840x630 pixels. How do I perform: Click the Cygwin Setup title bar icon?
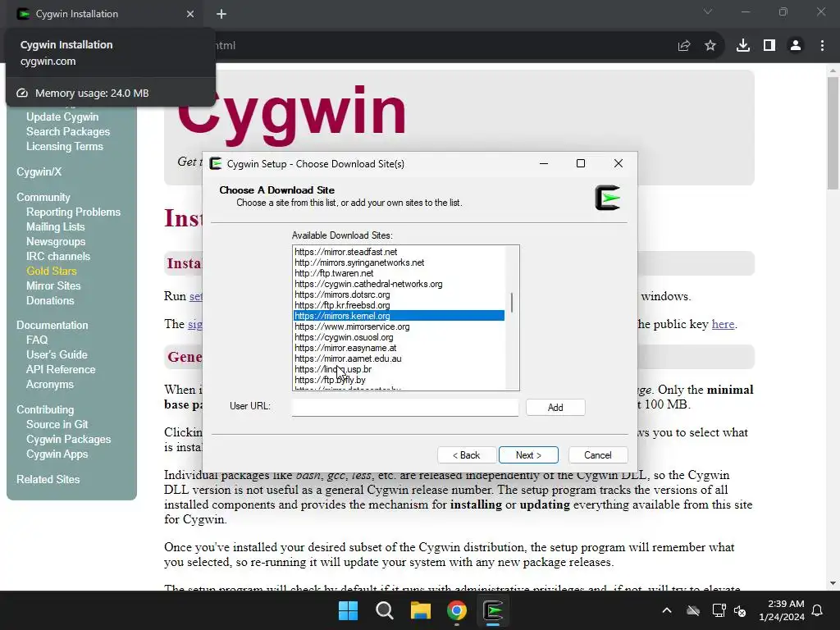point(216,163)
